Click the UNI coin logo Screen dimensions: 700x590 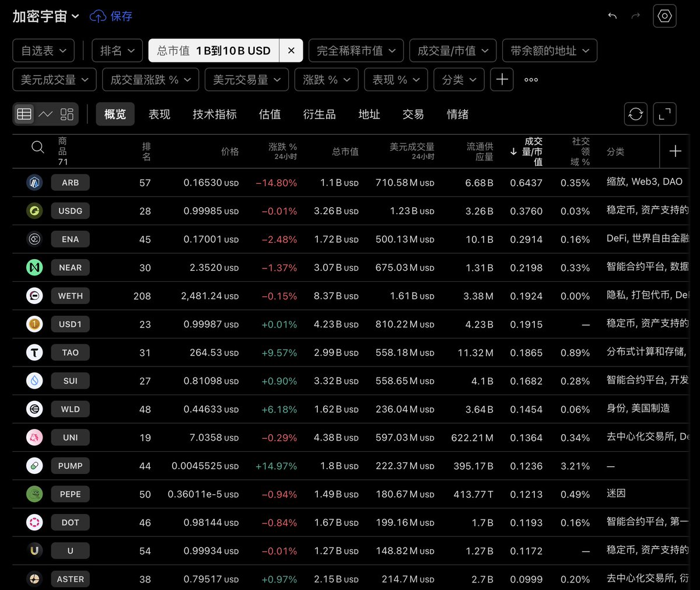pyautogui.click(x=35, y=437)
